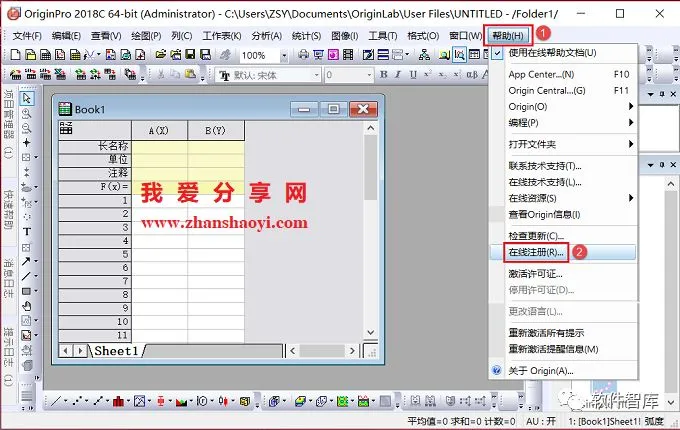The height and width of the screenshot is (430, 680).
Task: Select the Screen Reader crosshair tool
Action: coord(27,143)
